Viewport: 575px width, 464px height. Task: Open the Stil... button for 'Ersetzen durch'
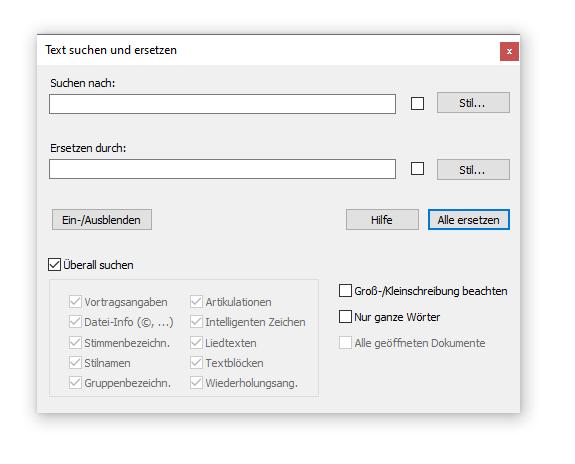473,169
